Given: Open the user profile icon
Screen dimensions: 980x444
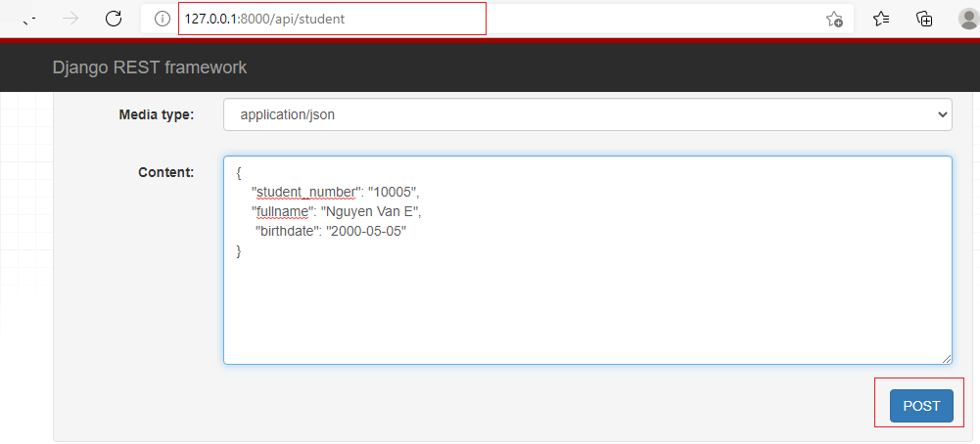Looking at the screenshot, I should 968,19.
